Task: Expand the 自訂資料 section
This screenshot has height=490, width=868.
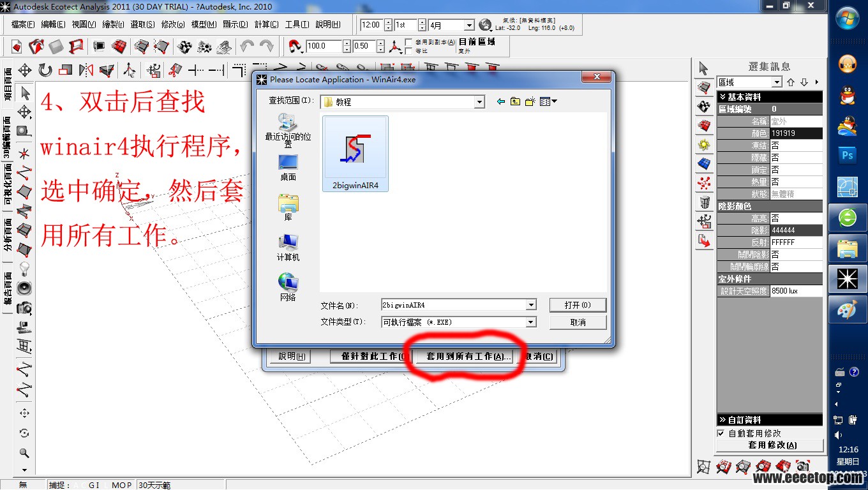Action: pyautogui.click(x=769, y=420)
